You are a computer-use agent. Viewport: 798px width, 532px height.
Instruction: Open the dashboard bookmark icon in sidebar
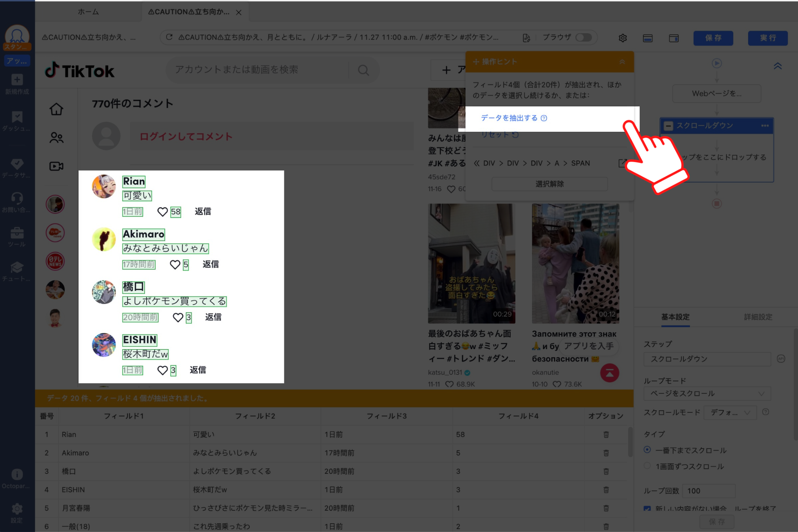pyautogui.click(x=17, y=117)
